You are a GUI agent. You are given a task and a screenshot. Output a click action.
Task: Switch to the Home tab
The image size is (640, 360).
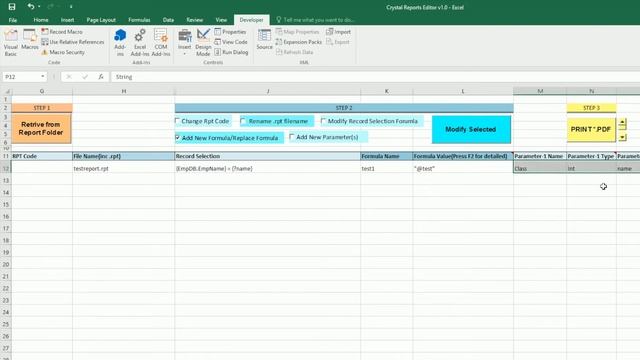pos(41,20)
